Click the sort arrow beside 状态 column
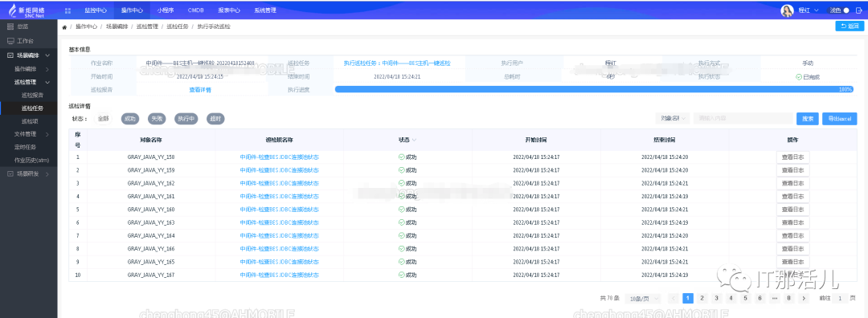The height and width of the screenshot is (318, 868). (x=414, y=140)
